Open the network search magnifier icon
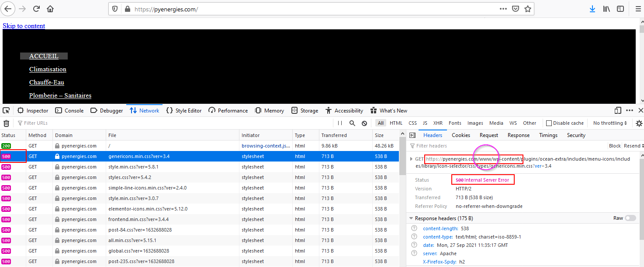This screenshot has width=644, height=267. [x=352, y=123]
